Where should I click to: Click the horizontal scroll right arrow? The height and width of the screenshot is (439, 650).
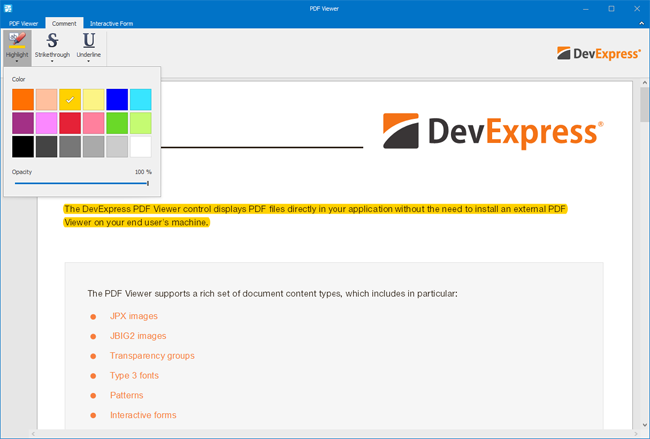(635, 434)
